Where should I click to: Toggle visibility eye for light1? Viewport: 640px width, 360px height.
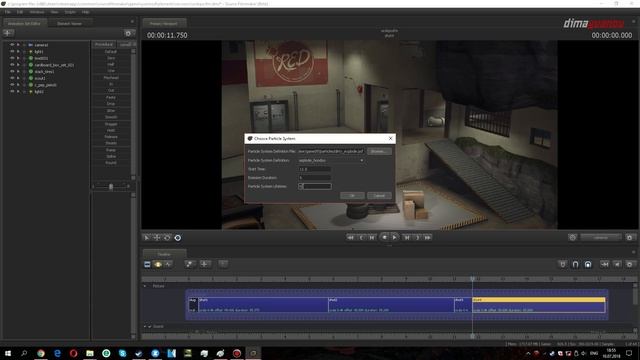(x=12, y=51)
